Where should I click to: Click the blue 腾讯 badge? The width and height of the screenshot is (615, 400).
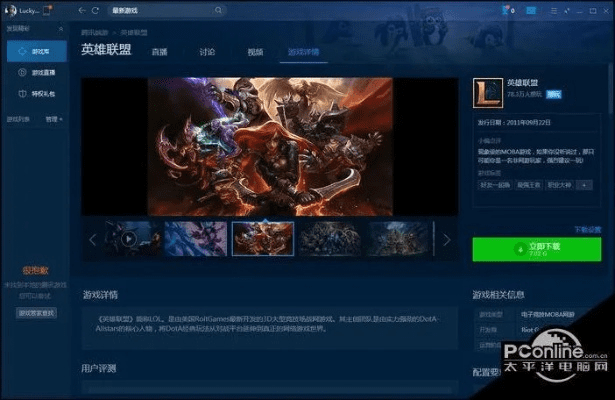point(554,94)
